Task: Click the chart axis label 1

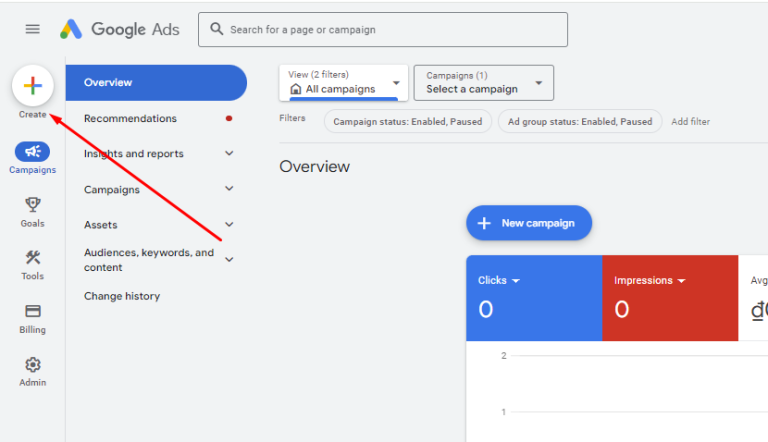Action: [504, 412]
